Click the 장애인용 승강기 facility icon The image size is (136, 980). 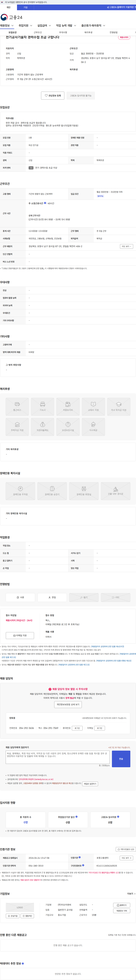tap(52, 491)
